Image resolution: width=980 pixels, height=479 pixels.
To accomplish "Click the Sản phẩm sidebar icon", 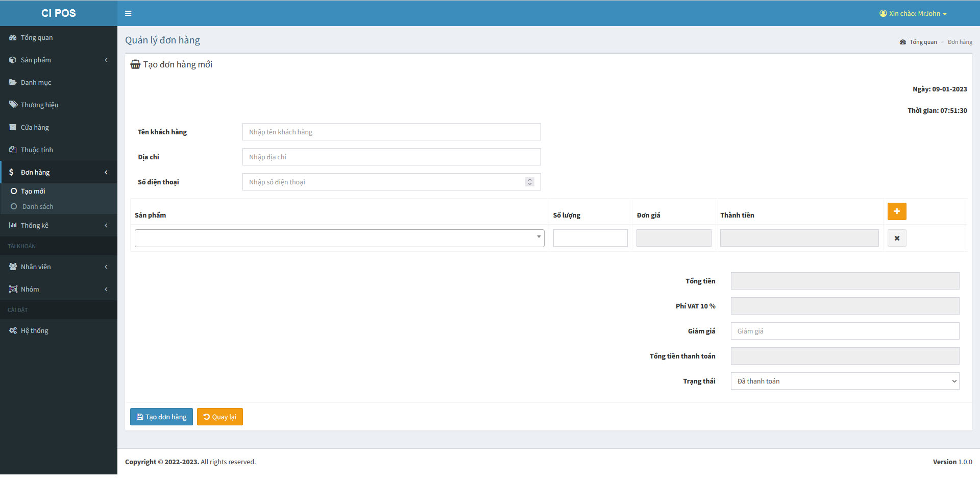I will 12,60.
